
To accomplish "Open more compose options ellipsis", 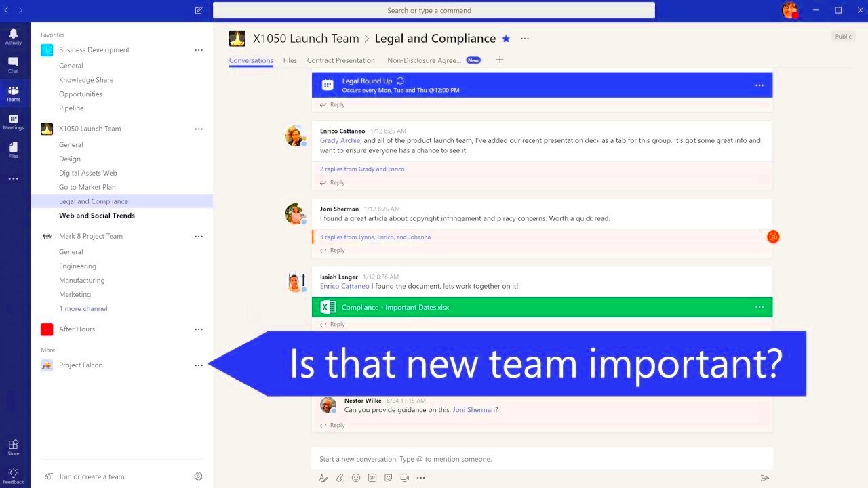I will click(x=421, y=478).
